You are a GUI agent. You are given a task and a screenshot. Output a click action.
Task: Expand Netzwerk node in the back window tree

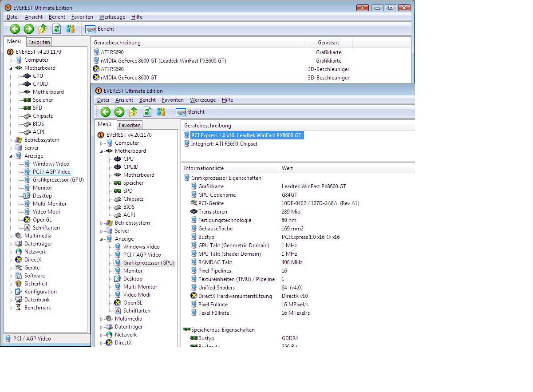point(12,252)
